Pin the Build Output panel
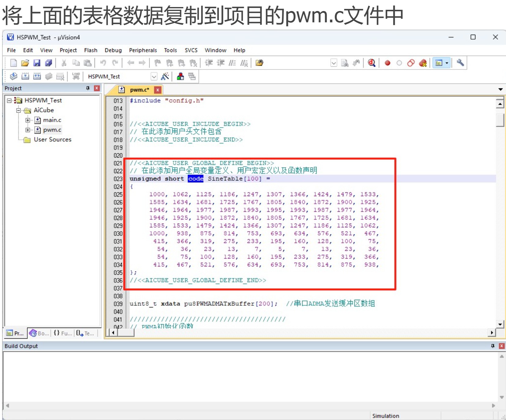The height and width of the screenshot is (420, 506). click(x=493, y=346)
